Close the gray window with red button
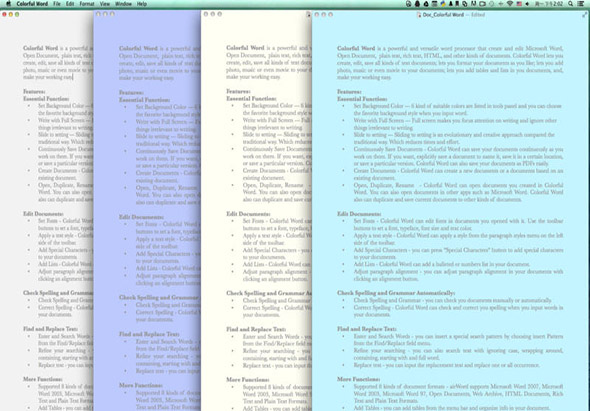This screenshot has height=411, width=590. 4,14
